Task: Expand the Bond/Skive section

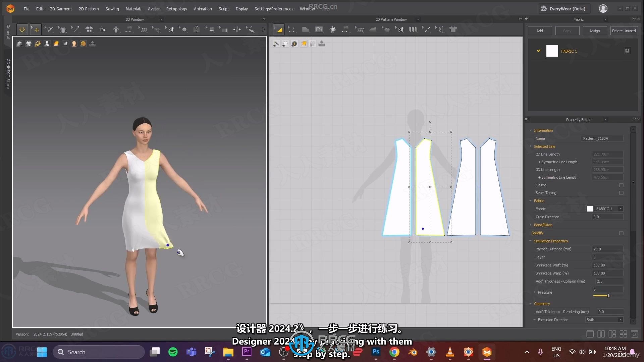Action: point(530,225)
